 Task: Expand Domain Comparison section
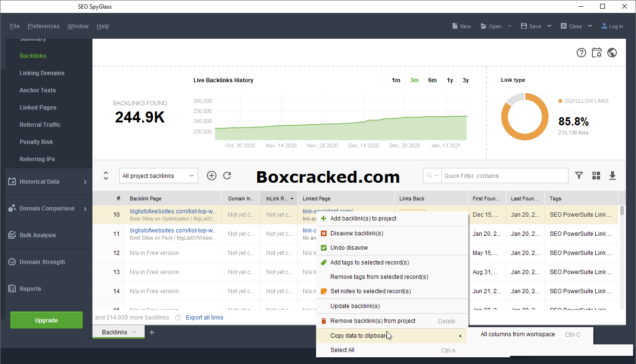48,209
